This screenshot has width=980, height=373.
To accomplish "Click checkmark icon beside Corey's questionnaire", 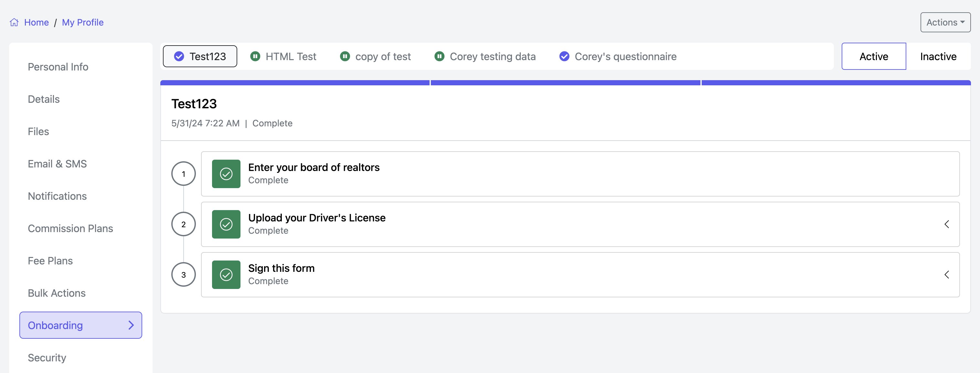I will click(564, 56).
